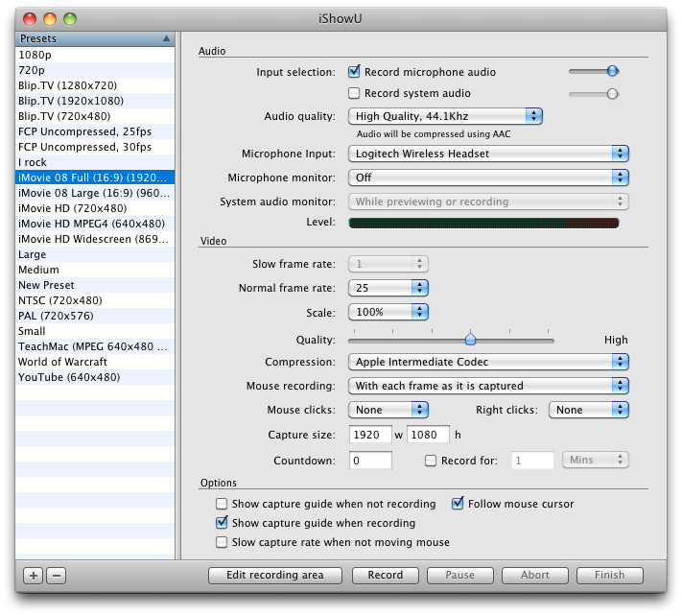The width and height of the screenshot is (682, 616).
Task: Select the YouTube (640x480) preset
Action: (69, 377)
